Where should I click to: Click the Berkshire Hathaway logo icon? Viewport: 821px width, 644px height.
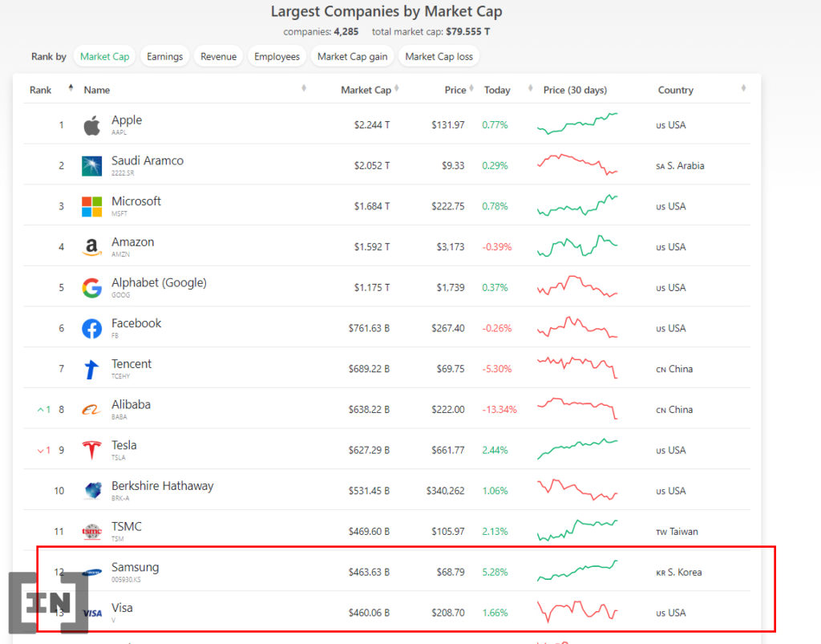click(x=93, y=491)
